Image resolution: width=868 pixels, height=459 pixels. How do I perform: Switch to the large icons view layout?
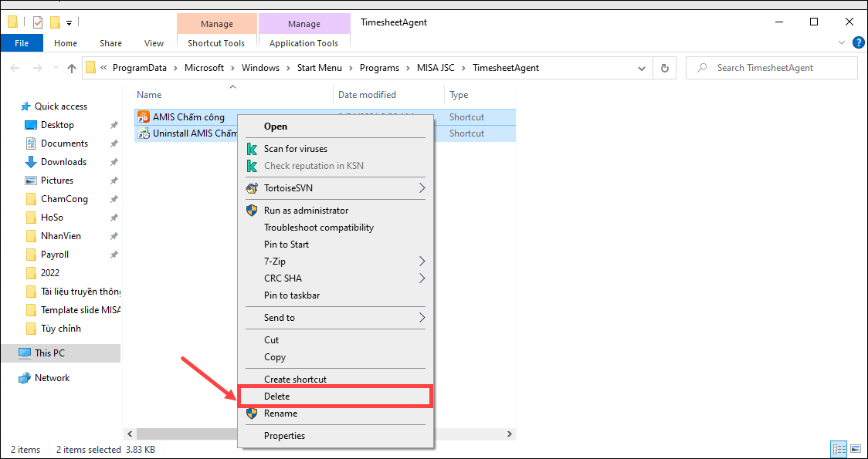tap(855, 449)
